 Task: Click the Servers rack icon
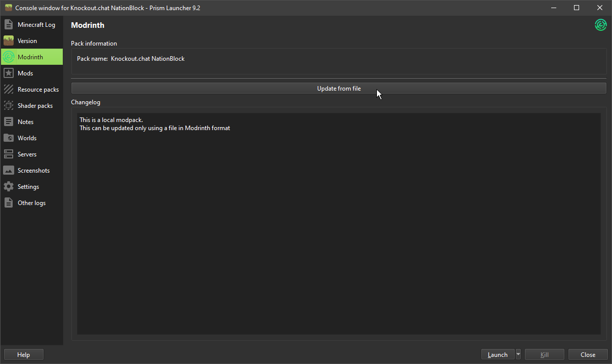9,154
